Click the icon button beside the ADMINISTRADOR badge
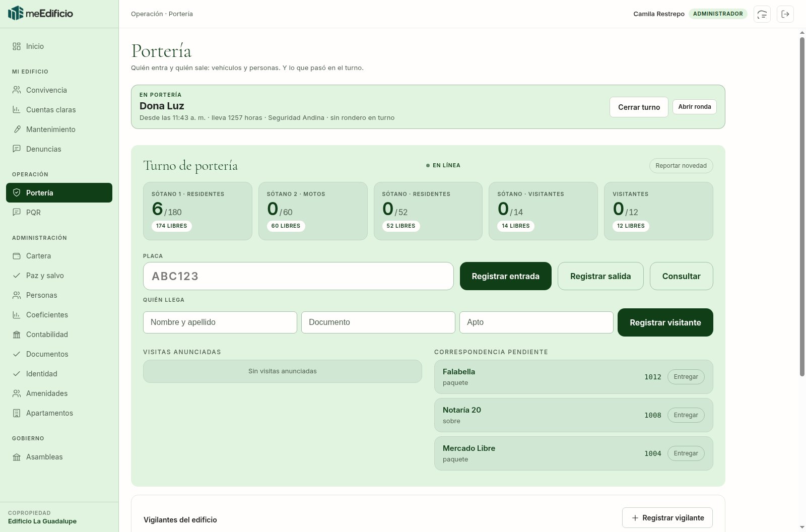Image resolution: width=806 pixels, height=532 pixels. pyautogui.click(x=762, y=14)
